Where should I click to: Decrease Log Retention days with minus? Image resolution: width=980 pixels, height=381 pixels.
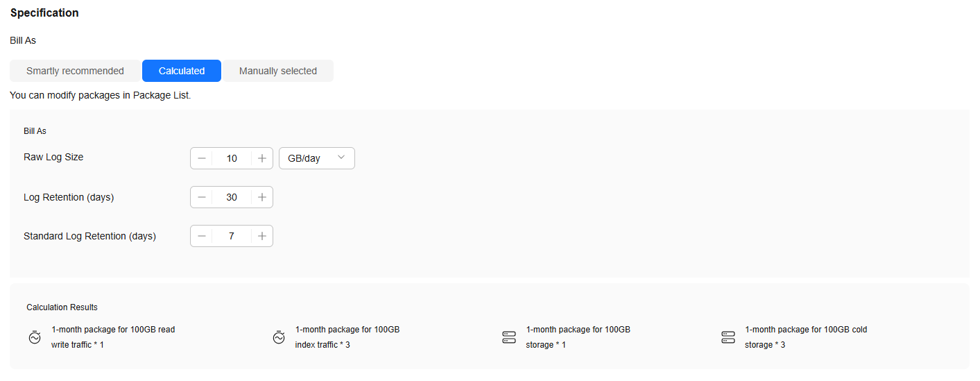pos(202,197)
